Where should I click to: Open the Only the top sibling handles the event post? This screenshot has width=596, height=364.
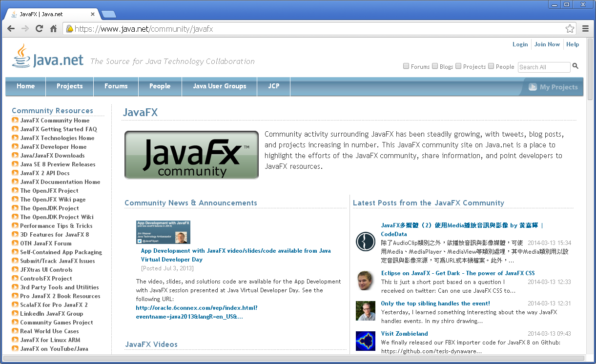435,303
